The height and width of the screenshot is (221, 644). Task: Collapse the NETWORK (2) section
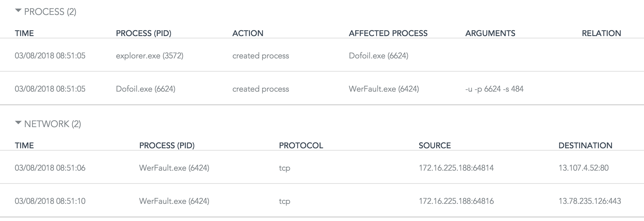point(18,123)
